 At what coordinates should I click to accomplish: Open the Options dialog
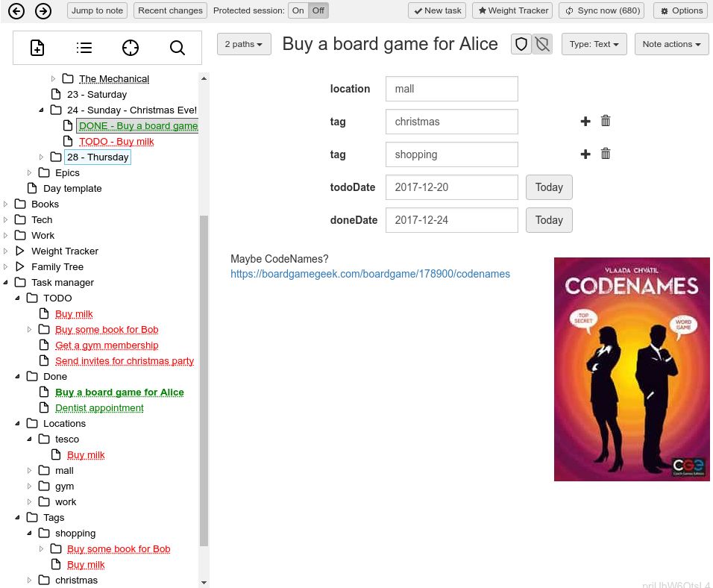[682, 10]
